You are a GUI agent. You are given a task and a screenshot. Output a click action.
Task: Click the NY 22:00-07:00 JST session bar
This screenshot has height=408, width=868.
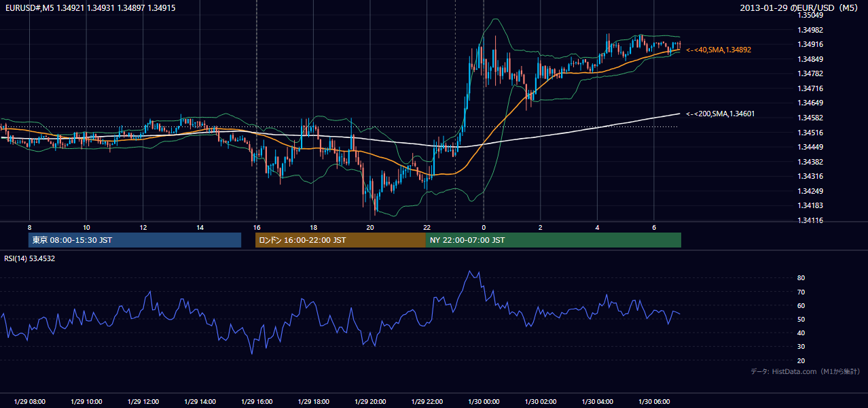point(554,240)
